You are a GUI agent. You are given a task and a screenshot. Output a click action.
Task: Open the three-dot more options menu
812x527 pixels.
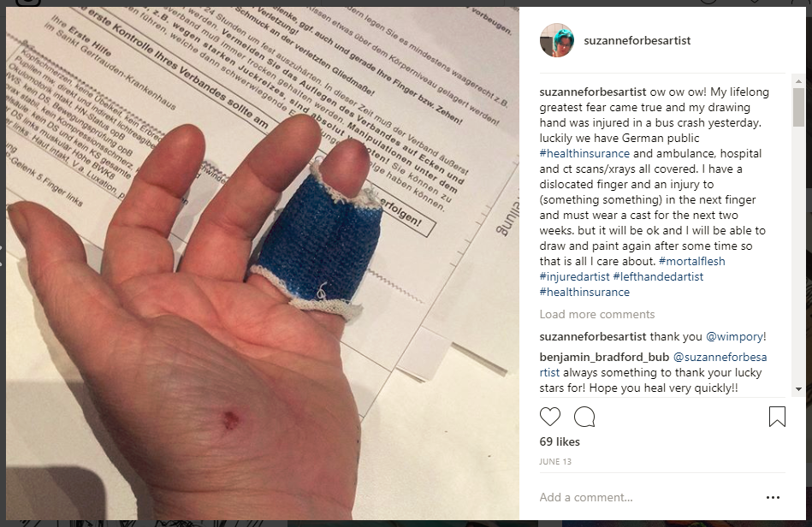click(773, 498)
